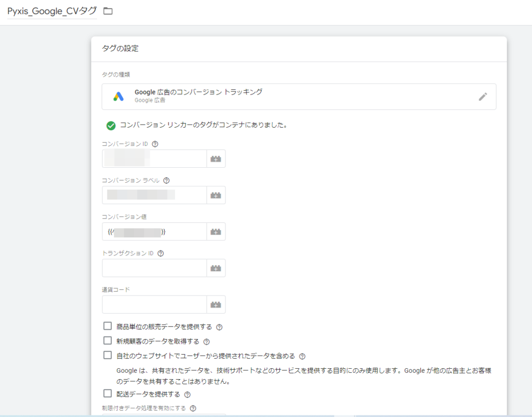Enable 配送データを提供する checkbox
The height and width of the screenshot is (417, 532).
(108, 393)
